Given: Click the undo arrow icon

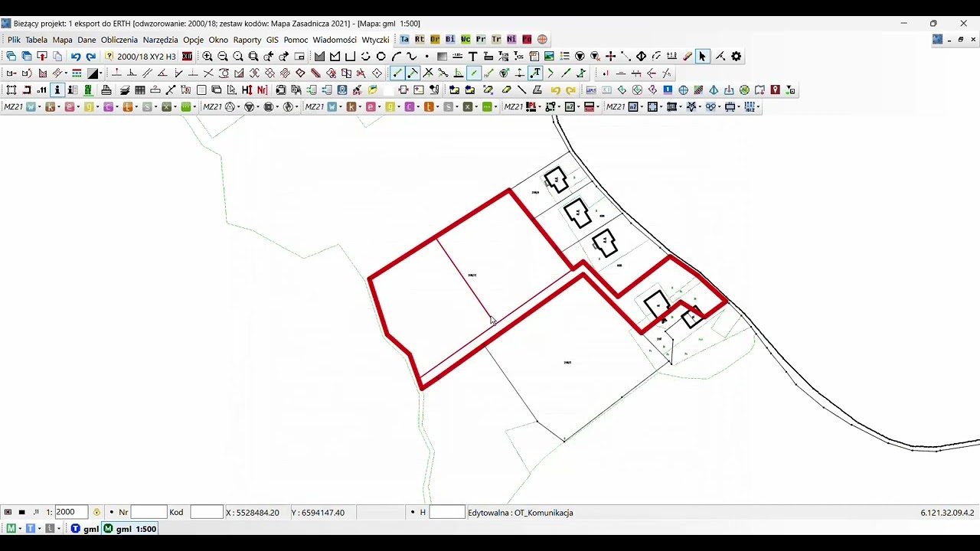Looking at the screenshot, I should [x=75, y=57].
